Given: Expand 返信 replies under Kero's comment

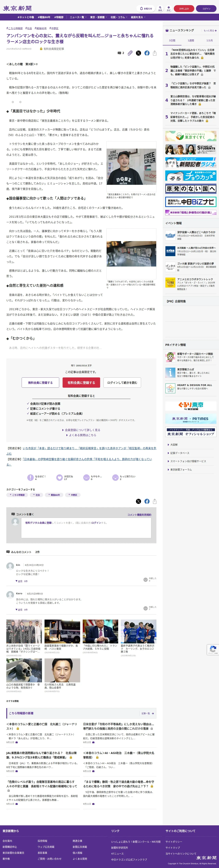Looking at the screenshot, I should tap(21, 609).
